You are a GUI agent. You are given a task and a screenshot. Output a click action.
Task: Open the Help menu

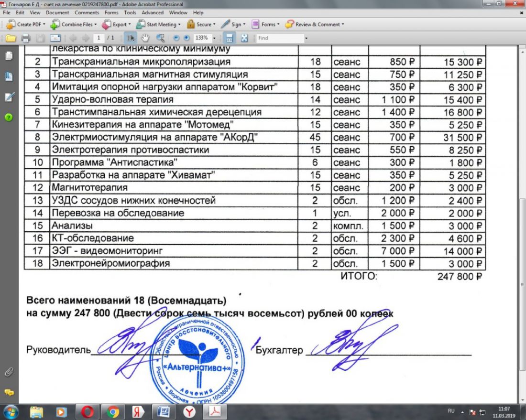coord(198,13)
